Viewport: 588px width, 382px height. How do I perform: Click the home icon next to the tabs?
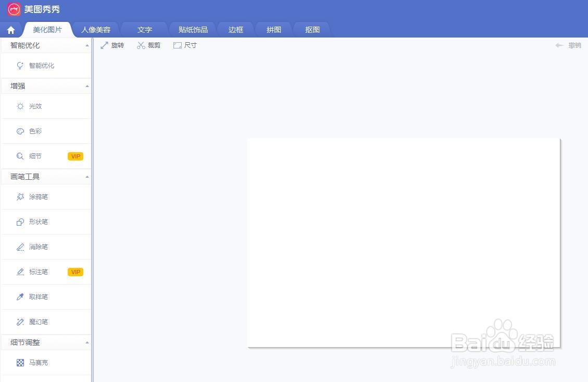[x=10, y=30]
